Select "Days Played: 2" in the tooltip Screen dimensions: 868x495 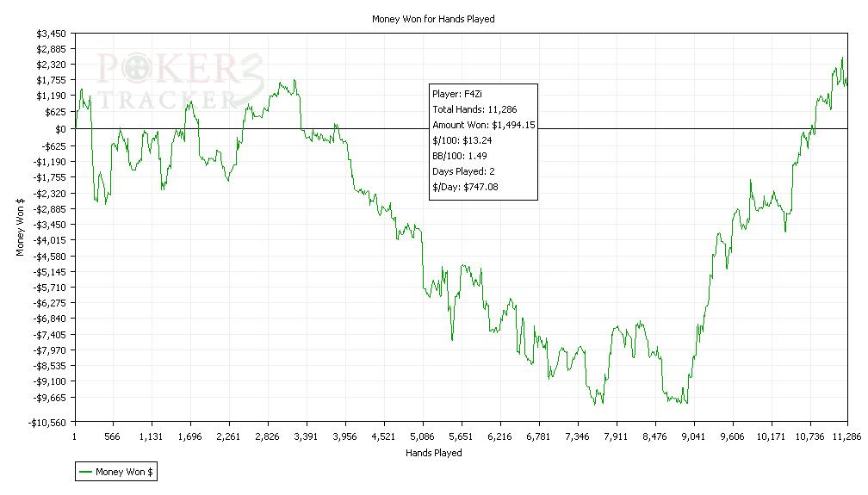point(463,171)
